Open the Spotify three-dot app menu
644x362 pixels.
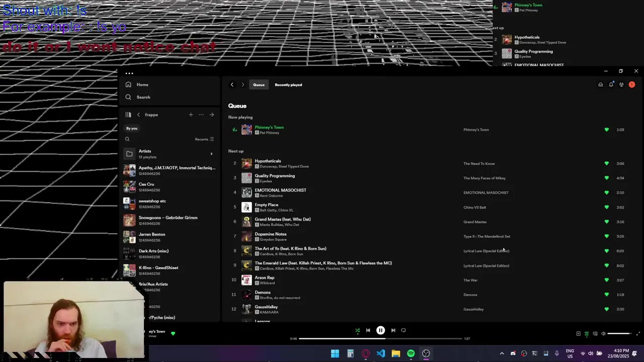point(129,73)
